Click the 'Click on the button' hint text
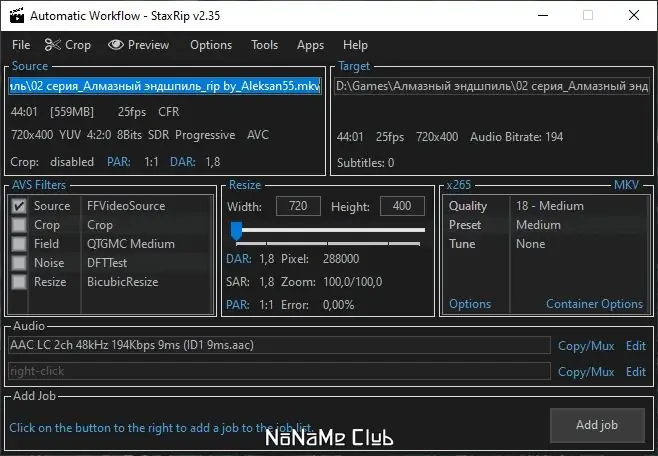Image resolution: width=658 pixels, height=456 pixels. [x=161, y=428]
